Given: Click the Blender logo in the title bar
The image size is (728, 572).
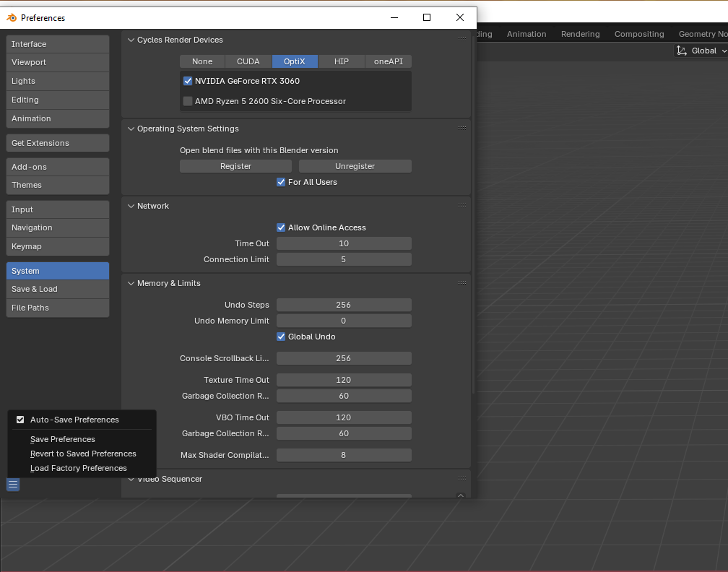Looking at the screenshot, I should tap(12, 17).
